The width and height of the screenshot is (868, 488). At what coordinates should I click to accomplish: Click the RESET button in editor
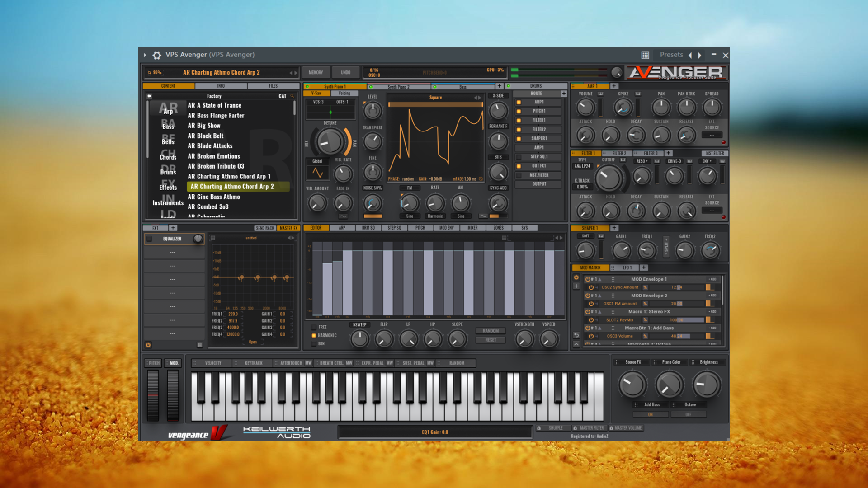491,340
